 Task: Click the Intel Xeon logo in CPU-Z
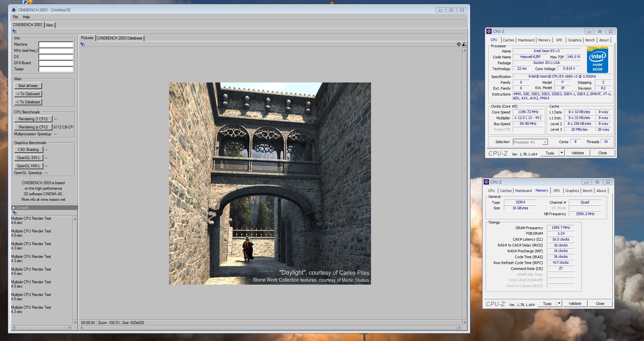(x=597, y=60)
